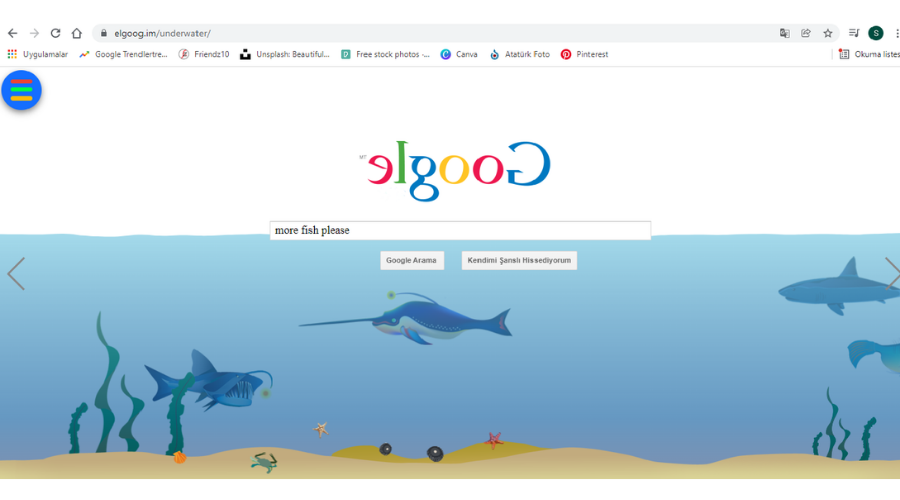900x500 pixels.
Task: Open the Uygulamalar apps shortcut
Action: [x=37, y=55]
